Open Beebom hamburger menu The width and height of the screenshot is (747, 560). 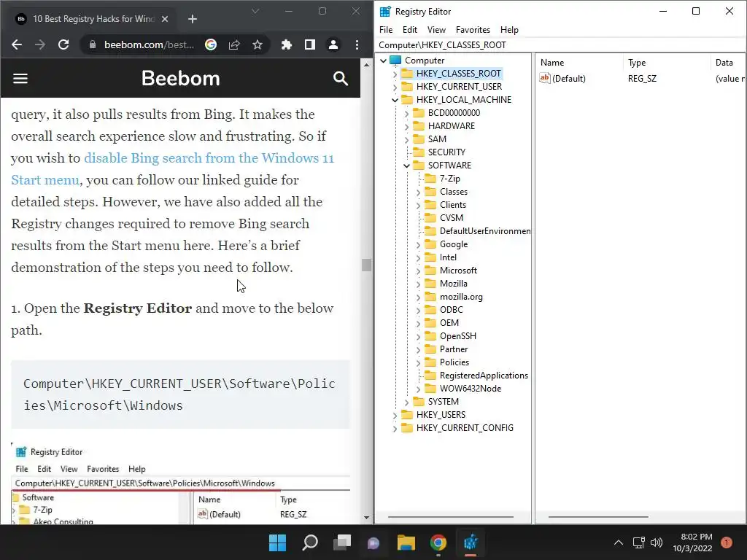pyautogui.click(x=20, y=79)
